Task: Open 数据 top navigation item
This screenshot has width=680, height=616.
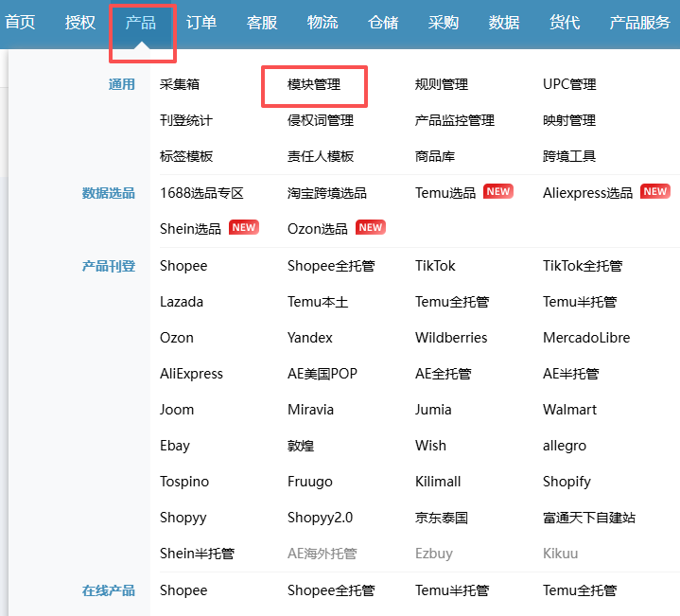Action: (x=503, y=22)
